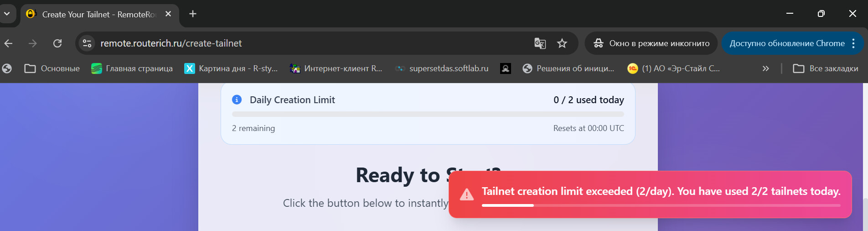Expand the tab search dropdown arrow
This screenshot has width=868, height=231.
7,14
